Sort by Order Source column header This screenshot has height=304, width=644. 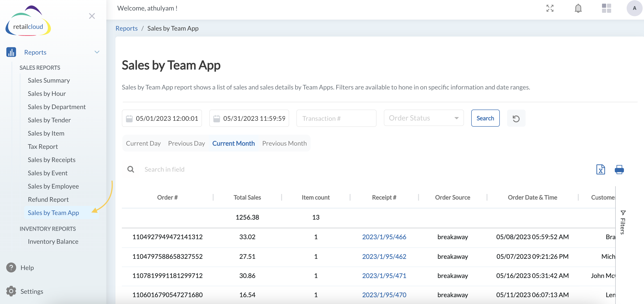[x=453, y=197]
